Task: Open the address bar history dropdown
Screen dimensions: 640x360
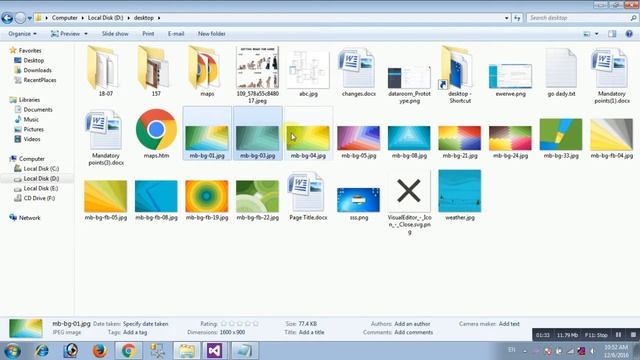Action: click(x=507, y=18)
